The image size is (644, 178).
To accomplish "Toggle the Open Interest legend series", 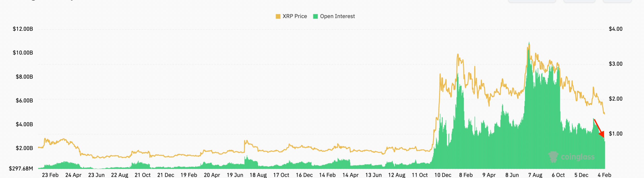I will tap(337, 16).
